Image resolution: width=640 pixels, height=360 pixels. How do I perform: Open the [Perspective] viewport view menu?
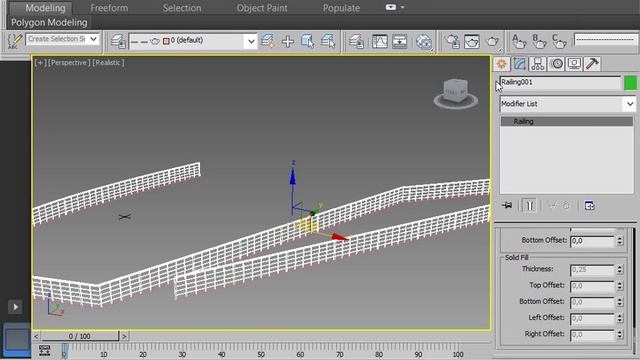click(69, 62)
